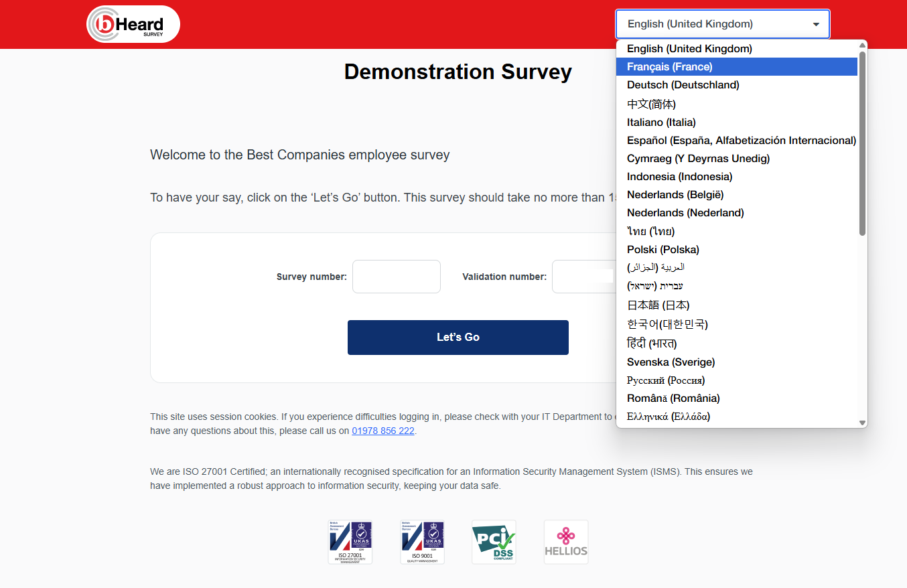Click the 01978 856 222 phone link
Image resolution: width=907 pixels, height=588 pixels.
pos(382,431)
